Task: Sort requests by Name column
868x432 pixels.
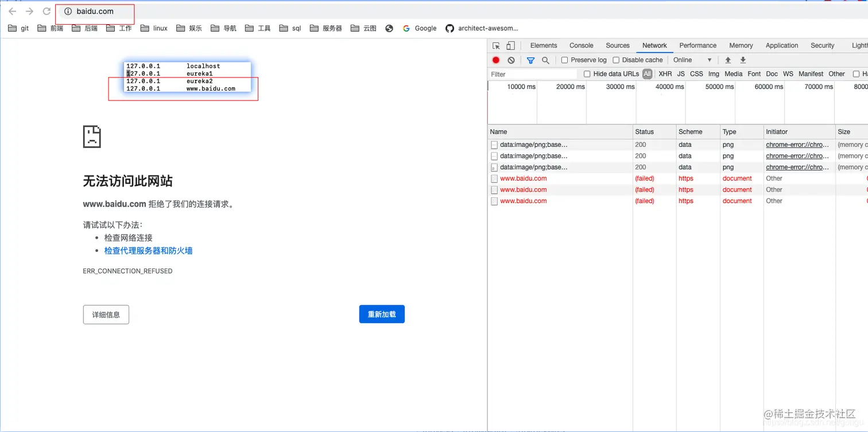Action: pos(560,132)
